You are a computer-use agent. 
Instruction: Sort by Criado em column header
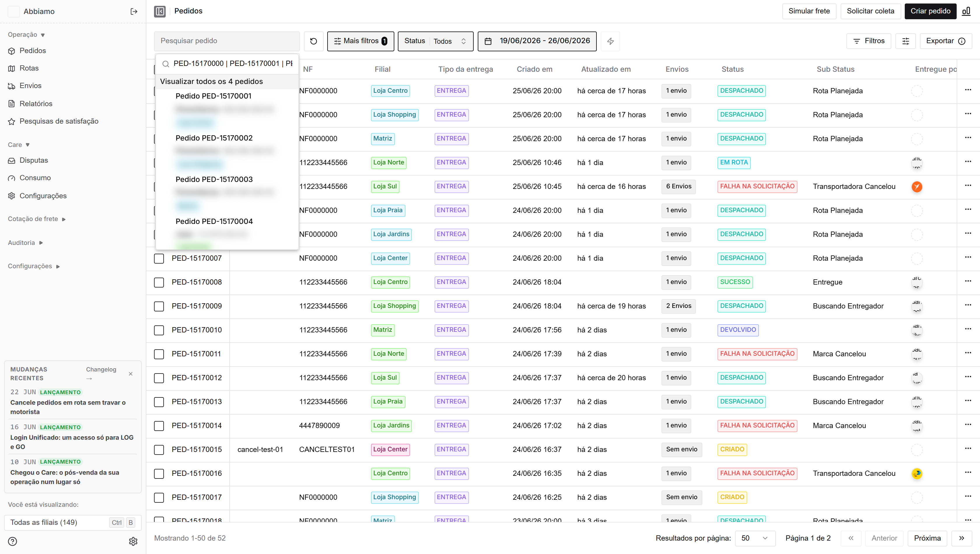point(534,69)
